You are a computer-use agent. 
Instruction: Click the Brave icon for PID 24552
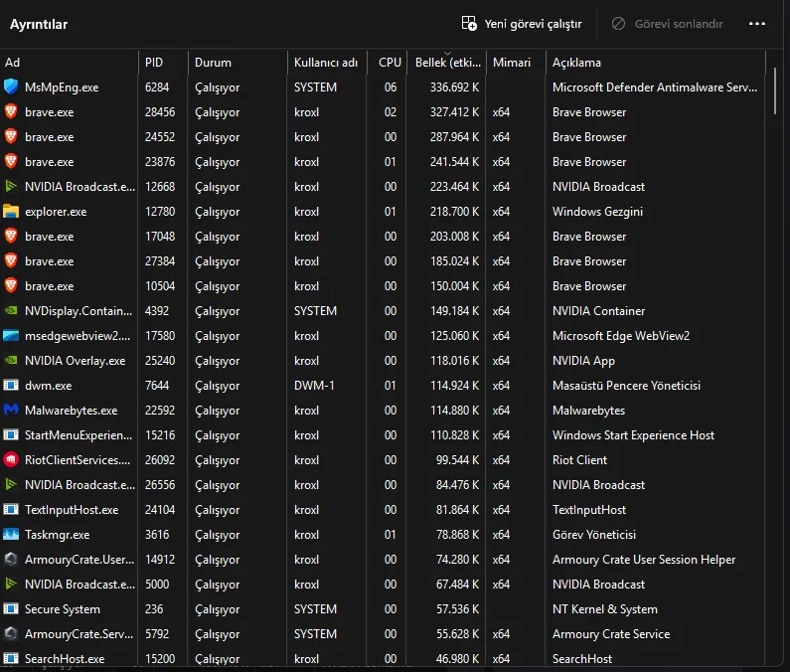11,136
